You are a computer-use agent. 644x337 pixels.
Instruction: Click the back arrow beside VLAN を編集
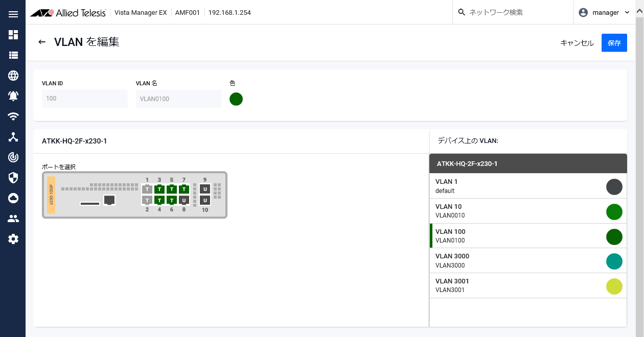[x=42, y=42]
